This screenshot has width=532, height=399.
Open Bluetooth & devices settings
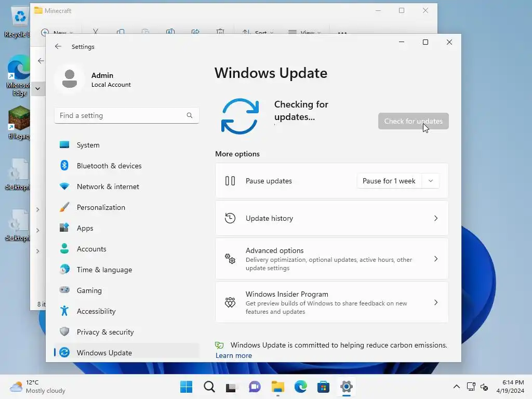pos(126,166)
